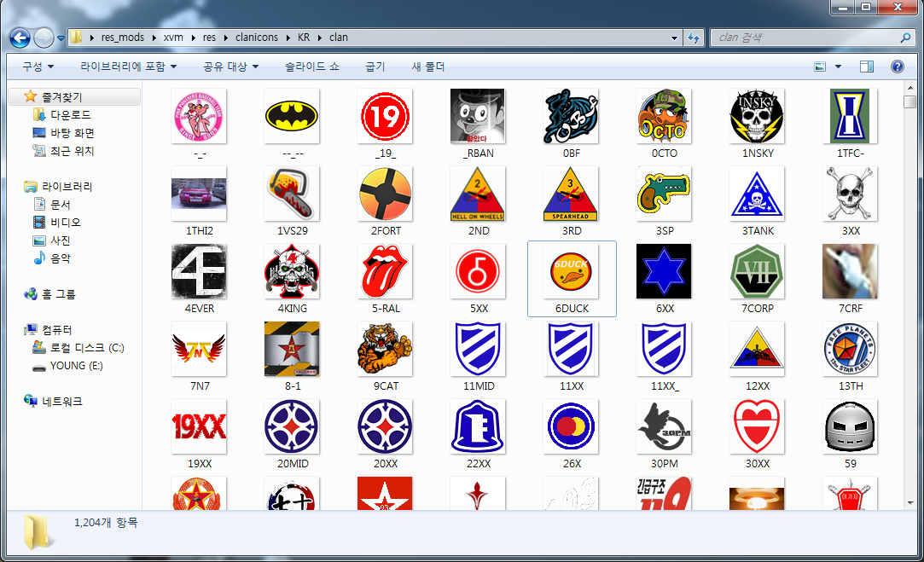Click the xvm breadcrumb folder

click(173, 38)
